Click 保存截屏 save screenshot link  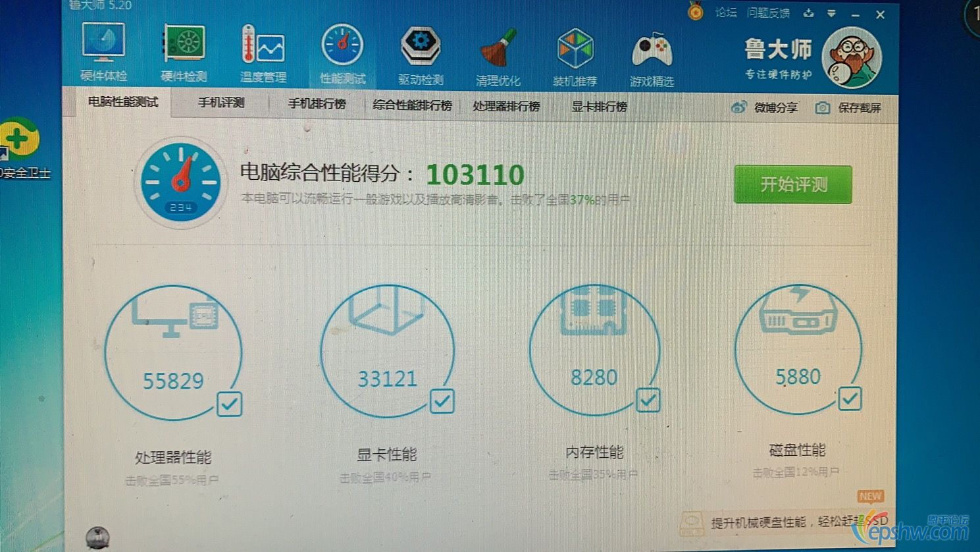pos(860,107)
